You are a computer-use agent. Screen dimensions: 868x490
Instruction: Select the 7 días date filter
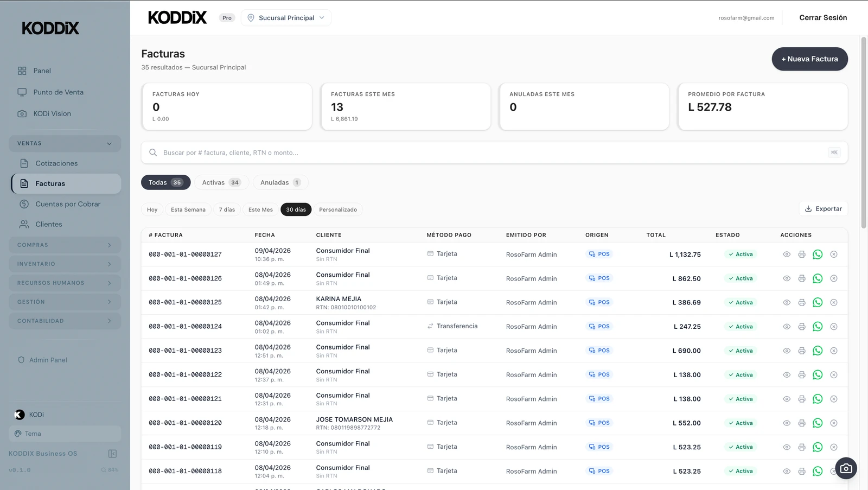click(x=227, y=209)
